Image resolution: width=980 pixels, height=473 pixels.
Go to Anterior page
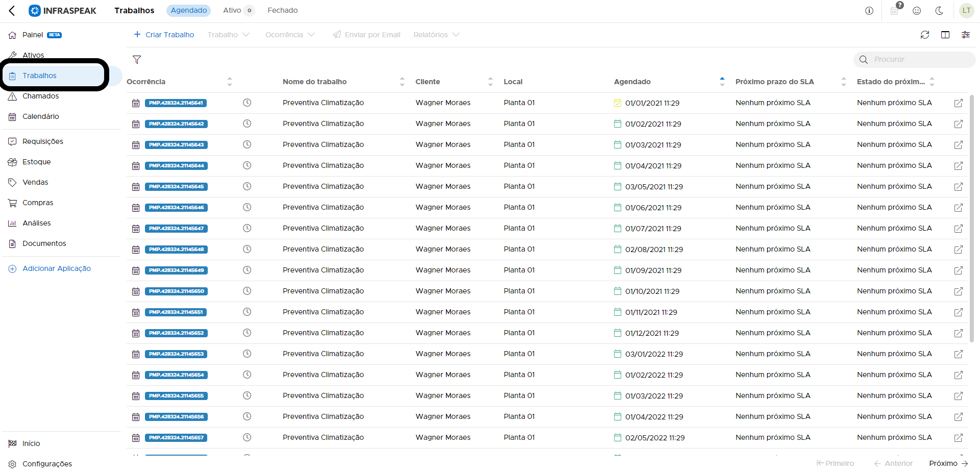tap(893, 463)
